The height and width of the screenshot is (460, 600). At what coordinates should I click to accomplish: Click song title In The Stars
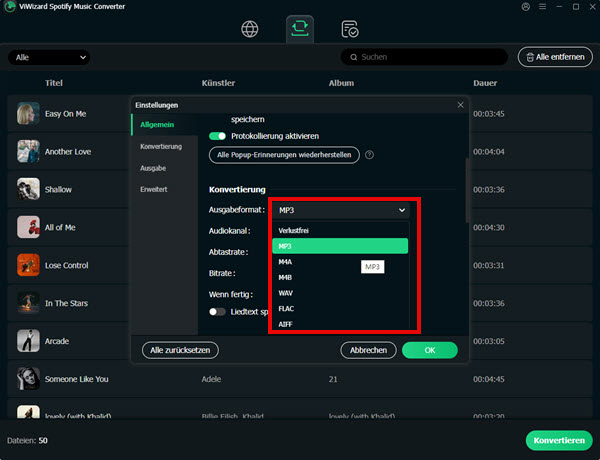tap(66, 303)
